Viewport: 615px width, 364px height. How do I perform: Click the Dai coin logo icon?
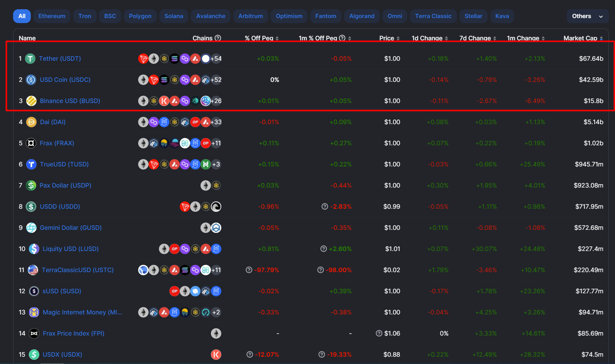[31, 122]
